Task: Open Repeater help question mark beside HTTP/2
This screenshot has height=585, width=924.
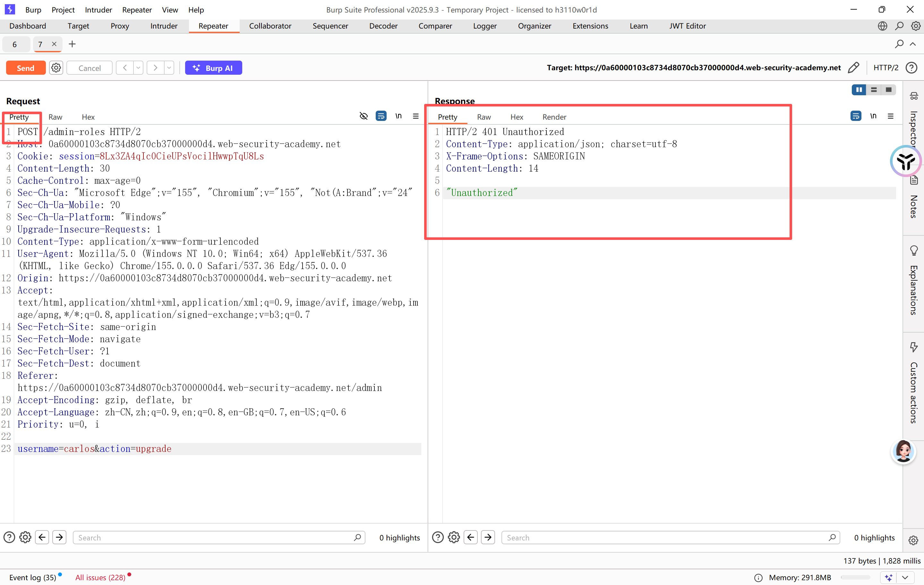Action: pyautogui.click(x=911, y=68)
